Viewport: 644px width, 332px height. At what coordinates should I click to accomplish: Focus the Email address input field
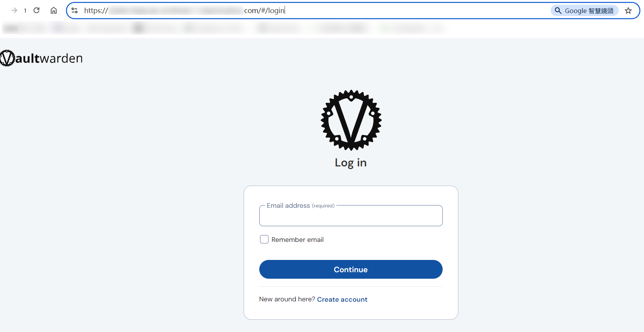click(351, 216)
